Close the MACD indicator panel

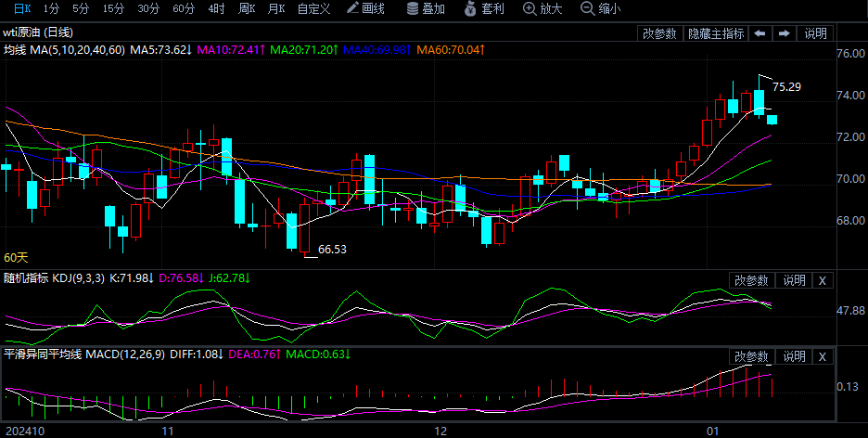click(x=823, y=357)
